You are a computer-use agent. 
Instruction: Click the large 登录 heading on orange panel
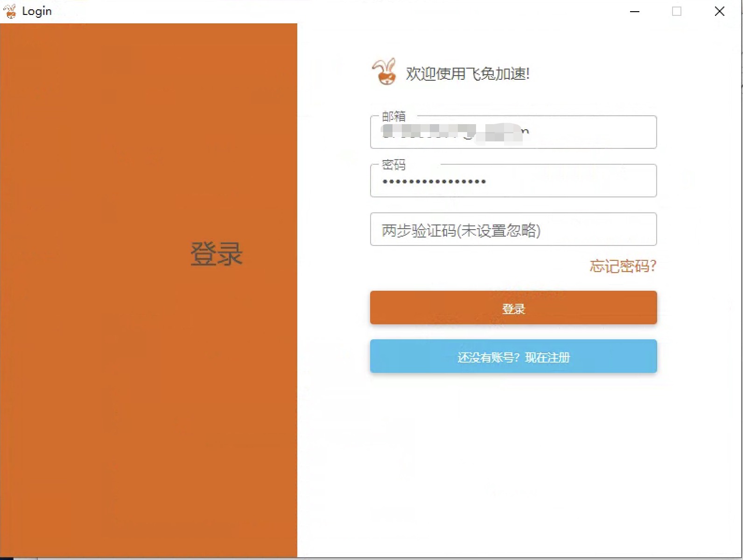click(x=217, y=254)
